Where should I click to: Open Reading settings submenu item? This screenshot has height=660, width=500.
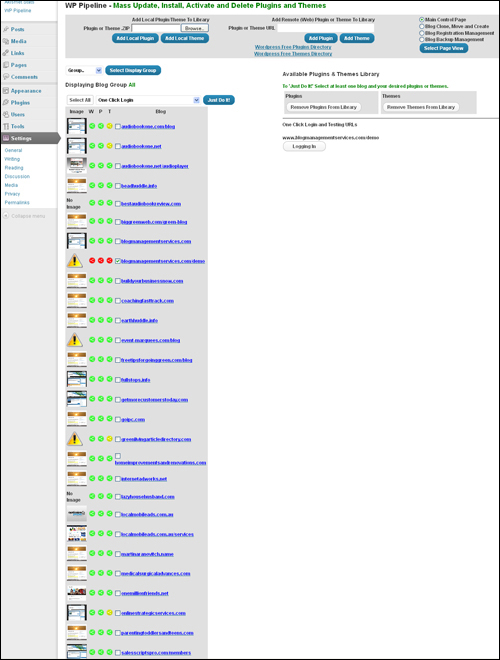(x=14, y=168)
